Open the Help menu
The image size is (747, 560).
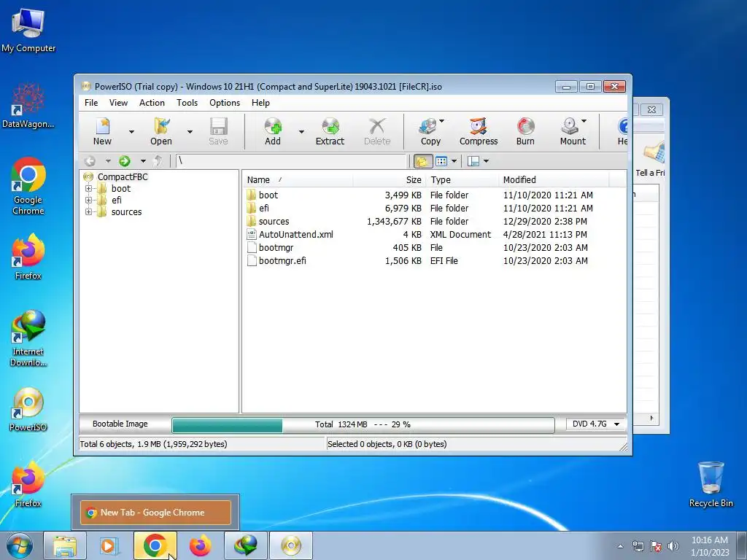260,103
